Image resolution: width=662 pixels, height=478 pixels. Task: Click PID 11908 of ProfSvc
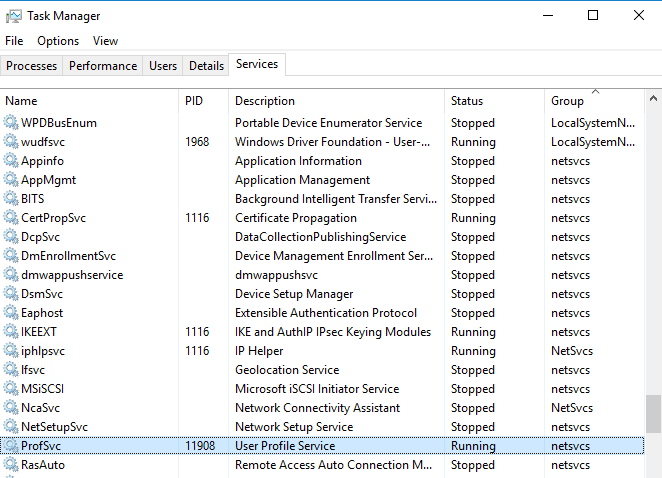tap(200, 446)
